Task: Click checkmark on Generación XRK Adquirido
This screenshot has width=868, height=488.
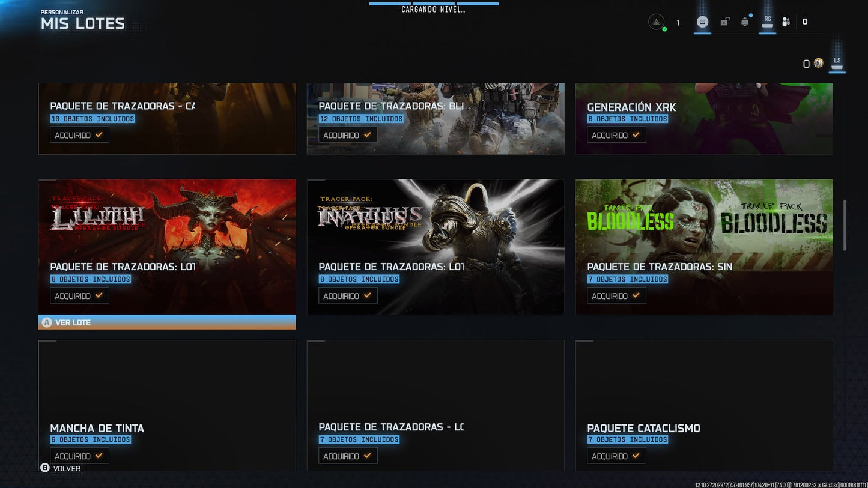Action: click(636, 135)
